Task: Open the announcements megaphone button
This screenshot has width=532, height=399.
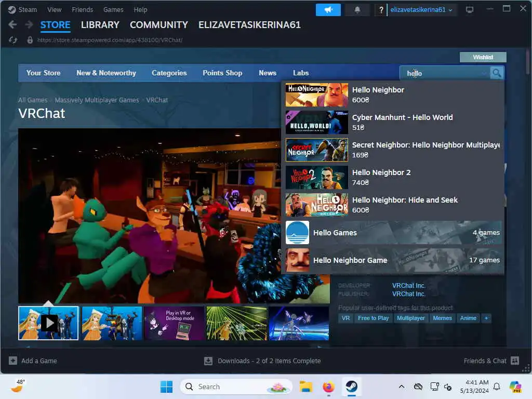Action: pyautogui.click(x=328, y=10)
